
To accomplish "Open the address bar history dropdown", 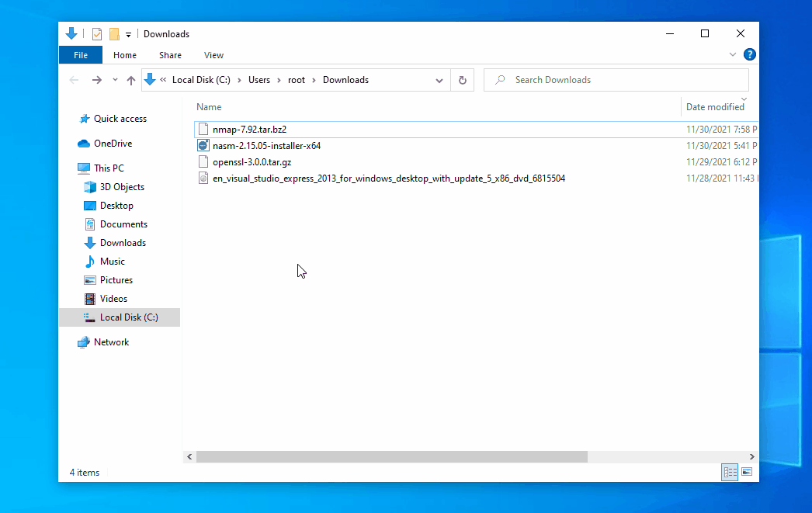I will tap(439, 80).
